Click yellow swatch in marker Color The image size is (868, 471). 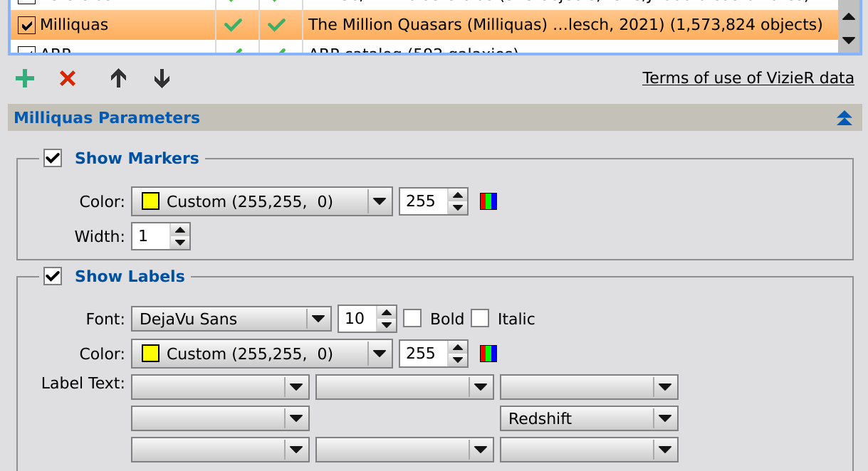point(150,202)
